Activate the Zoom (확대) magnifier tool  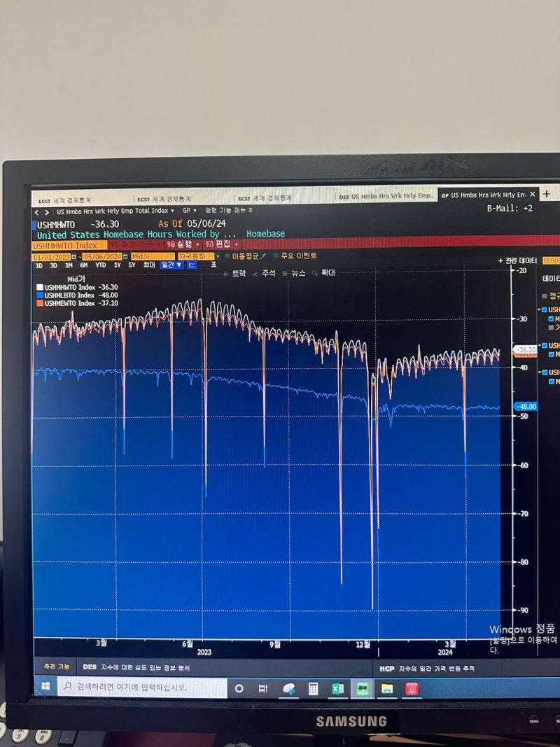pos(324,272)
